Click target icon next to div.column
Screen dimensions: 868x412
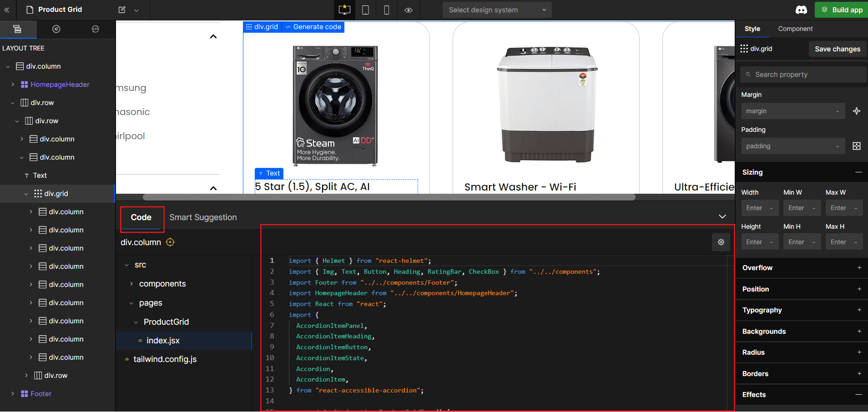pyautogui.click(x=170, y=242)
